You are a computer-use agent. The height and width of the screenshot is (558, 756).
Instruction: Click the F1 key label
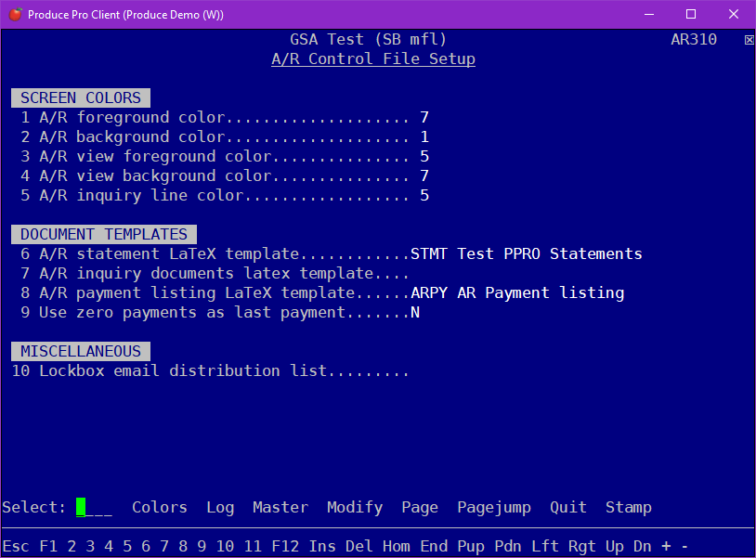48,547
